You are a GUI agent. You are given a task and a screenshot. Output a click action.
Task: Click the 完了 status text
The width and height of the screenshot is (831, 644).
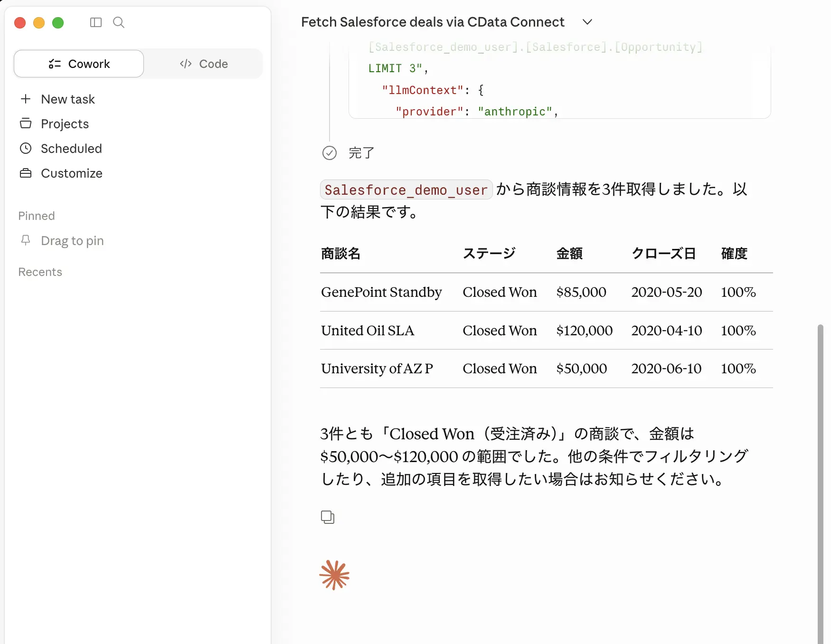point(361,153)
